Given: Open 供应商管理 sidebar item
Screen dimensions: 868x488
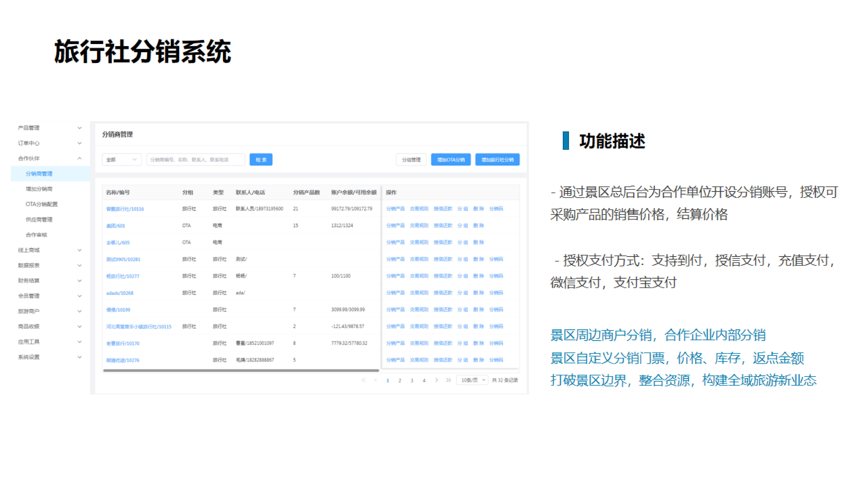Looking at the screenshot, I should pyautogui.click(x=39, y=220).
